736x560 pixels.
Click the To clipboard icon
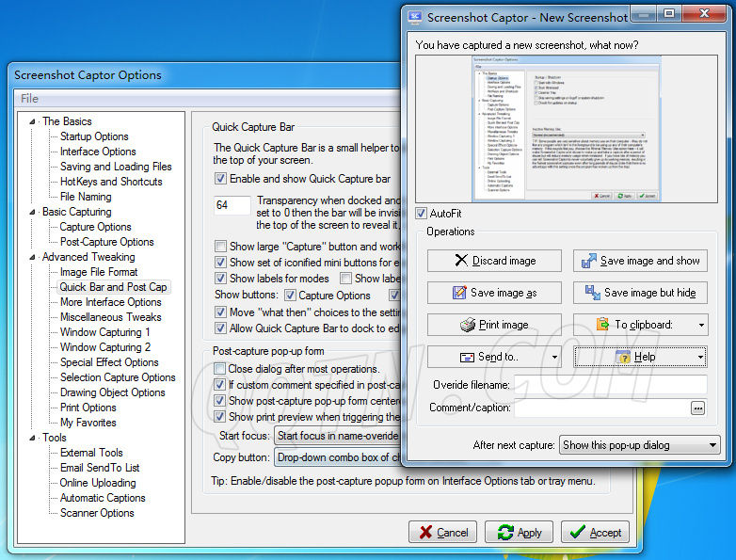point(602,325)
